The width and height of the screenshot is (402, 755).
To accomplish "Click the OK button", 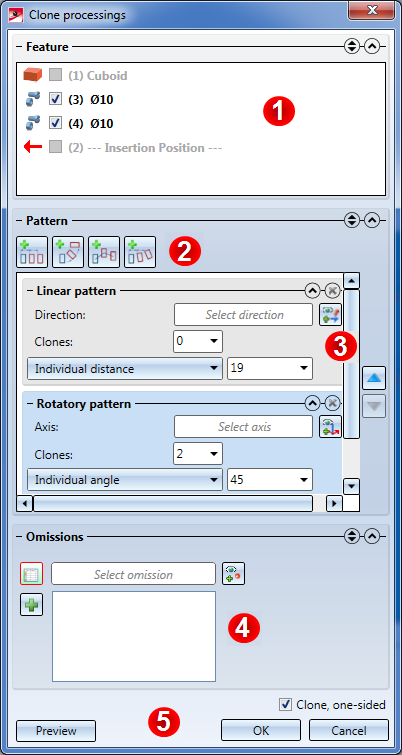I will 261,730.
